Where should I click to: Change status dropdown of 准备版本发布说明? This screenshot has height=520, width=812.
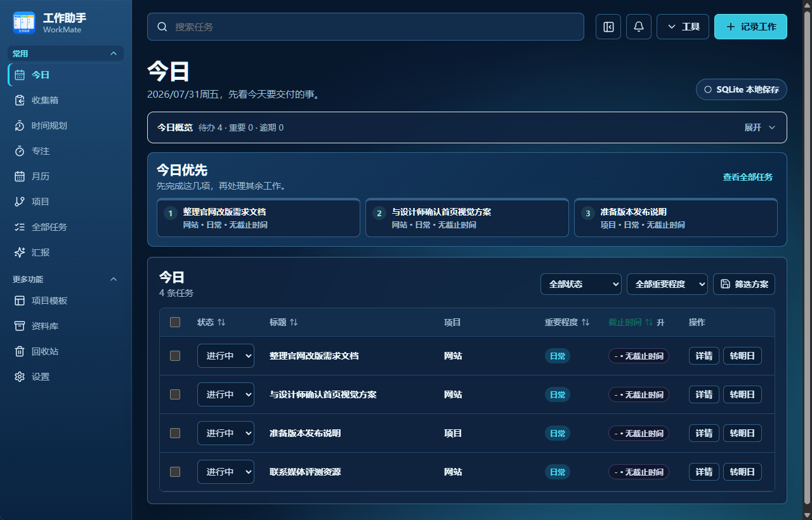click(226, 433)
